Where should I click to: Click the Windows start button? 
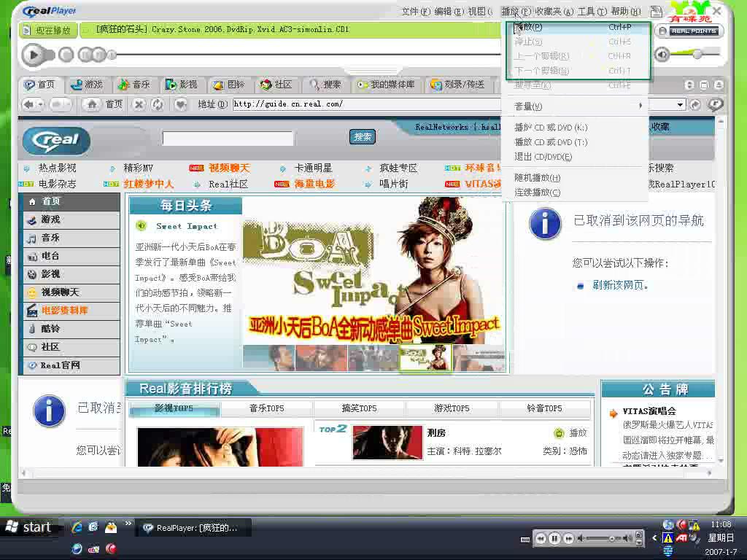pos(28,527)
